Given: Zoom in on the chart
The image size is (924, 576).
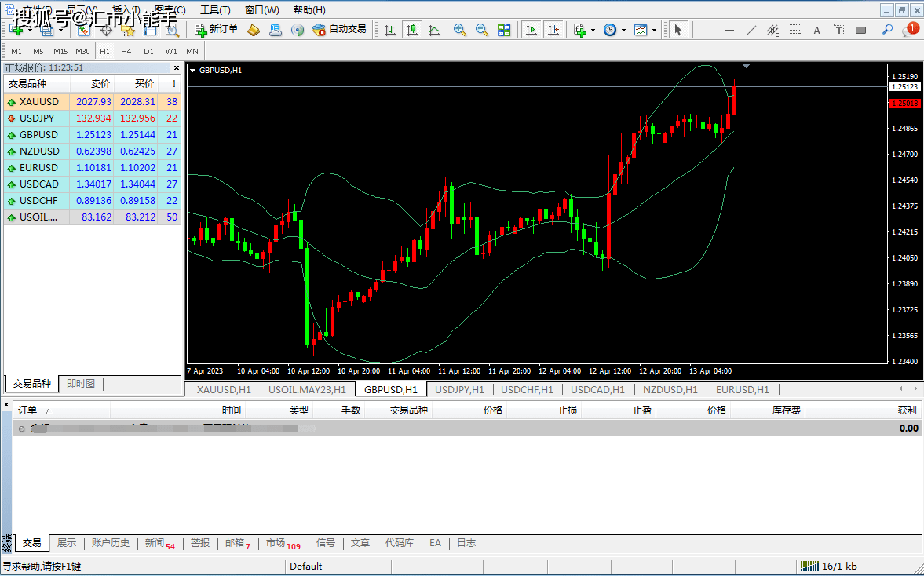Looking at the screenshot, I should tap(460, 30).
